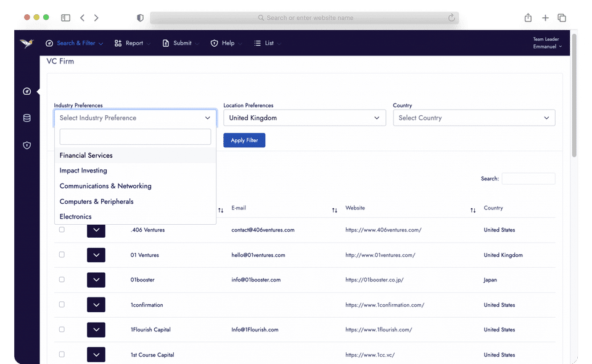This screenshot has width=592, height=364.
Task: Open https://www.1confirmation.com/ link
Action: coord(385,305)
